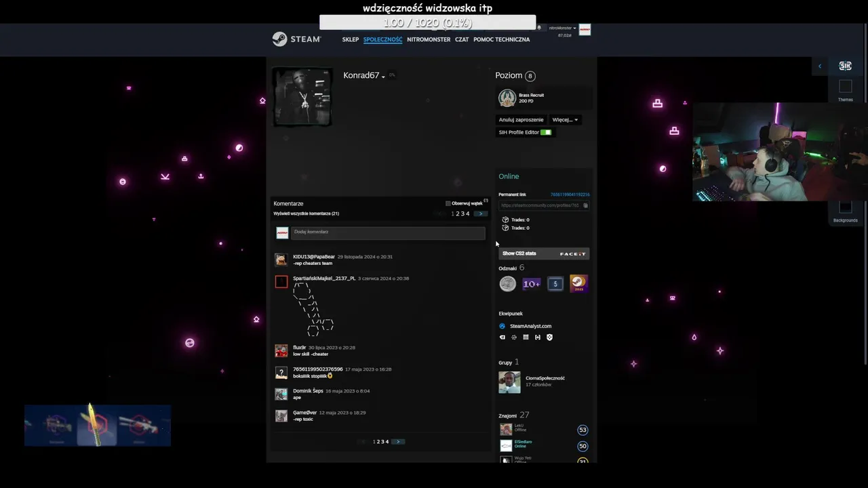This screenshot has height=488, width=868.
Task: Go to comments page 2 at top
Action: [458, 213]
